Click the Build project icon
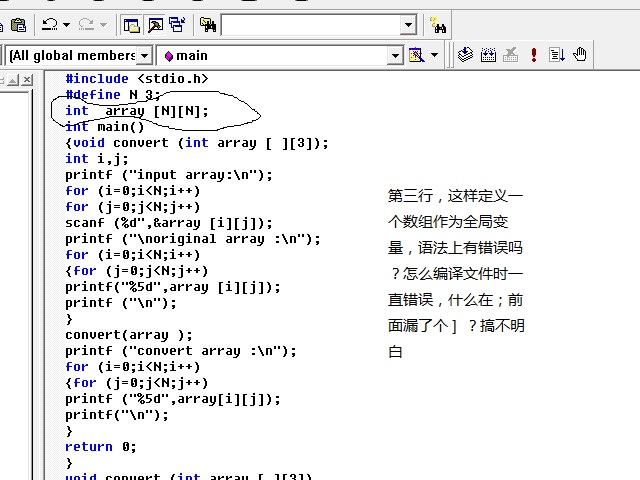The image size is (640, 480). (488, 55)
